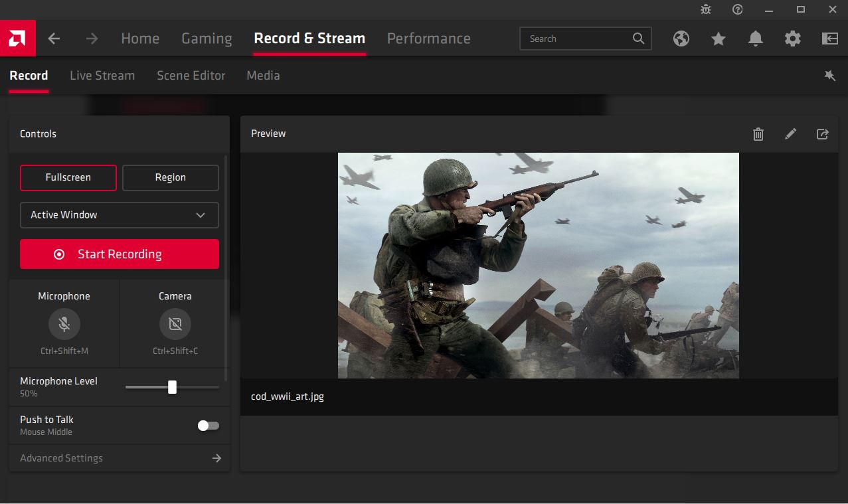848x504 pixels.
Task: Delete cod_wwii_art.jpg with trash icon
Action: pyautogui.click(x=758, y=134)
